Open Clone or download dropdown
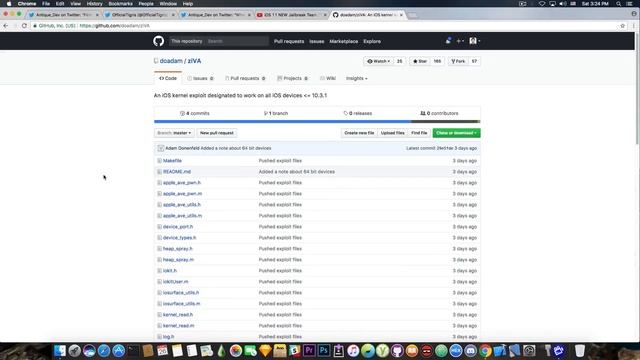This screenshot has width=640, height=360. (x=456, y=133)
